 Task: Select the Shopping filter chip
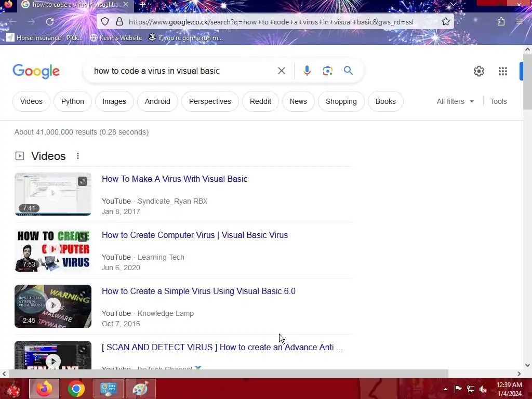341,101
